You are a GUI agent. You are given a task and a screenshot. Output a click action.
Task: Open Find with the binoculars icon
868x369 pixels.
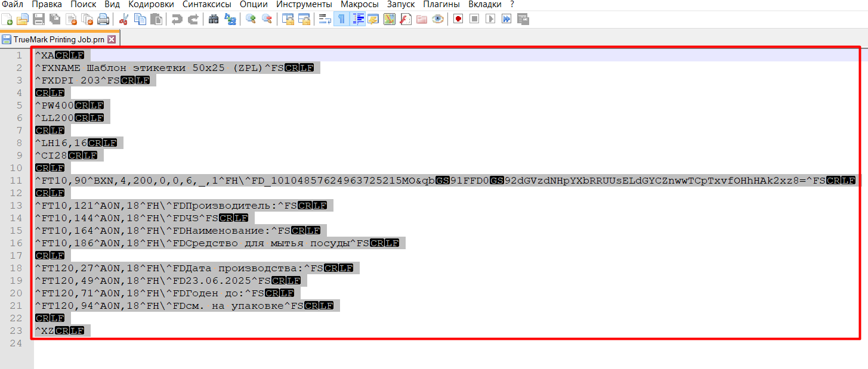[x=214, y=19]
